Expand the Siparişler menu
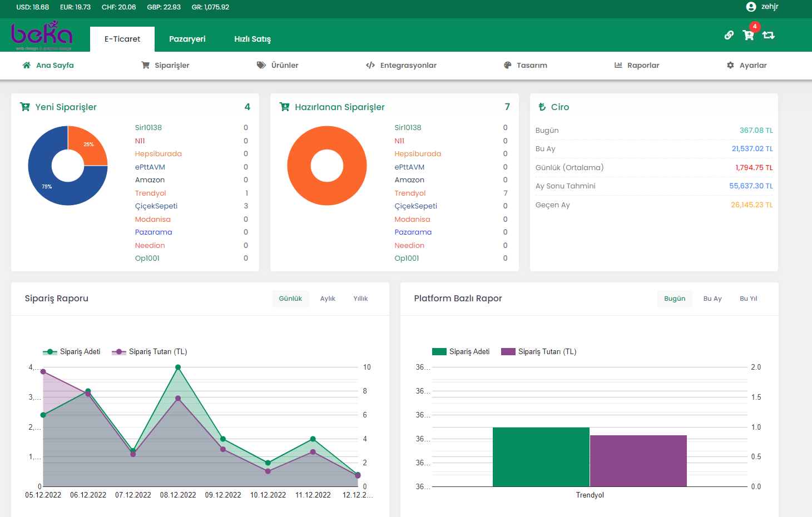This screenshot has width=812, height=517. (165, 65)
